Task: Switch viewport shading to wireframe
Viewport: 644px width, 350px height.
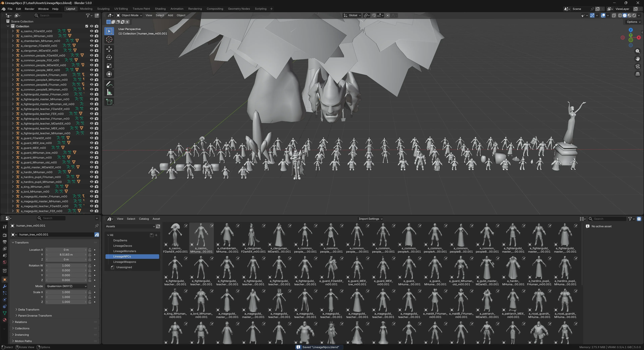Action: 620,15
